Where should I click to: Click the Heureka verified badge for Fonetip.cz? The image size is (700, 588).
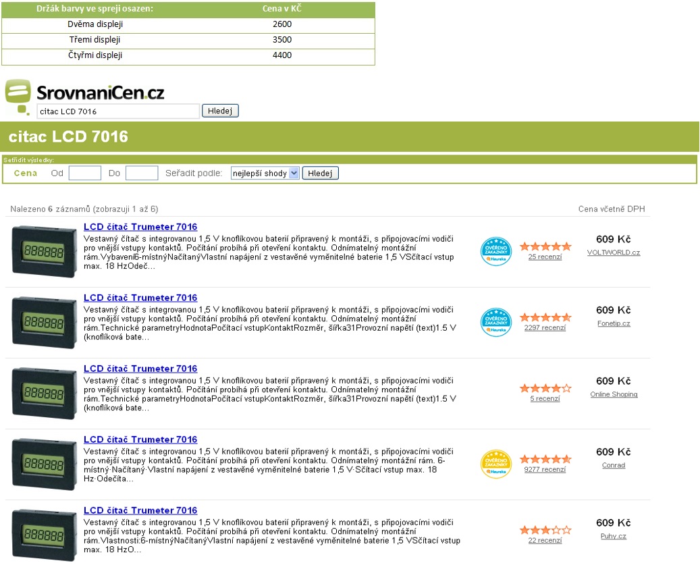[x=496, y=322]
